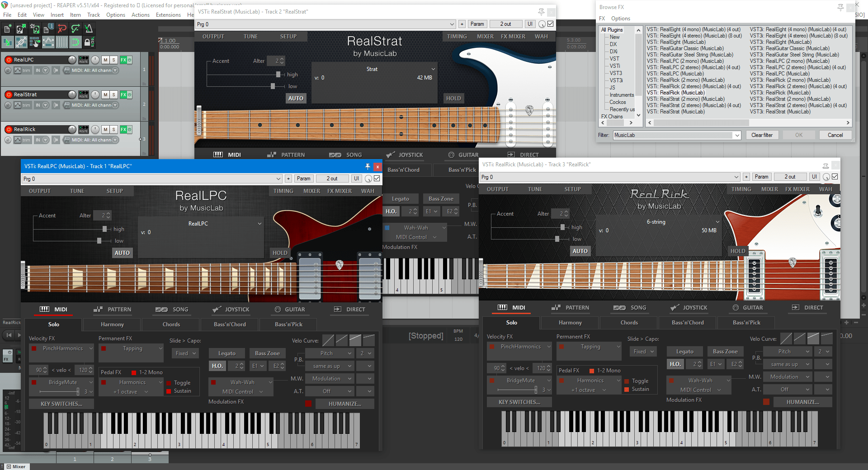The height and width of the screenshot is (470, 868).
Task: Mute the RealLPC track
Action: point(105,60)
